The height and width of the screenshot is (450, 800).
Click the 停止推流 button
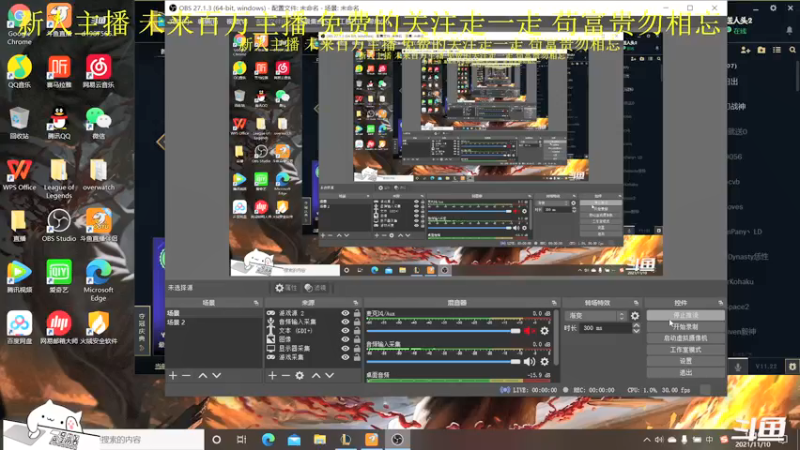[x=685, y=315]
